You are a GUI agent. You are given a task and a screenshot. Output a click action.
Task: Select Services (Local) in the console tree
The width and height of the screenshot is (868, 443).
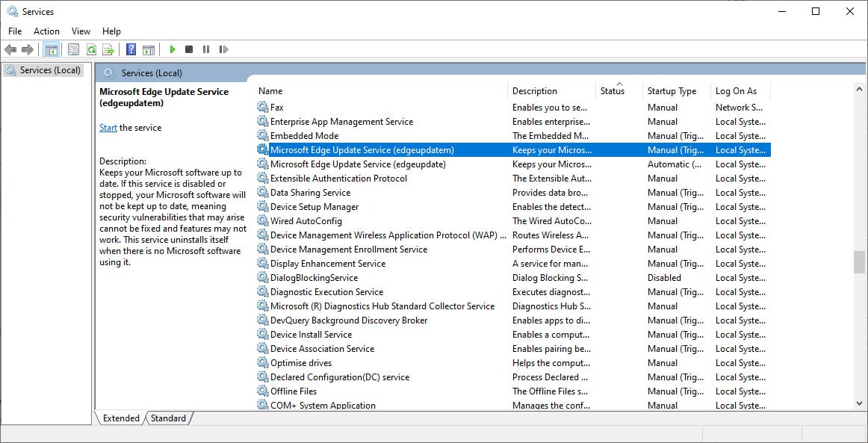coord(49,70)
